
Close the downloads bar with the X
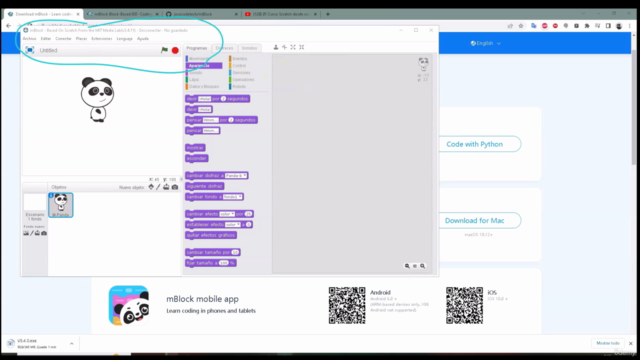click(631, 343)
